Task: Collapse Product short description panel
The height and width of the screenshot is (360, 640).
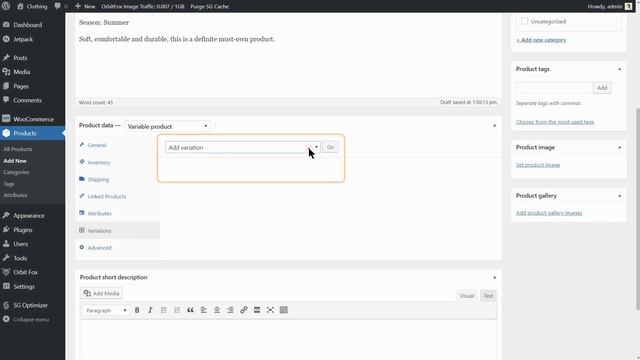Action: coord(494,278)
